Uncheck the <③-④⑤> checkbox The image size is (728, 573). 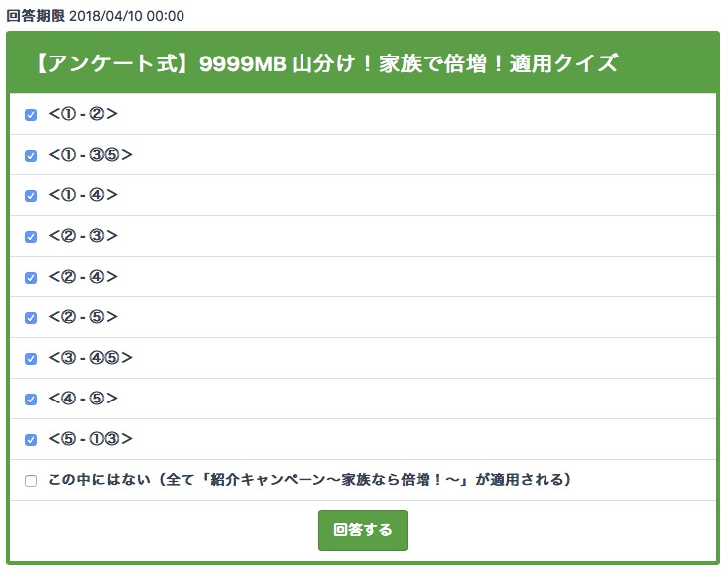(31, 359)
